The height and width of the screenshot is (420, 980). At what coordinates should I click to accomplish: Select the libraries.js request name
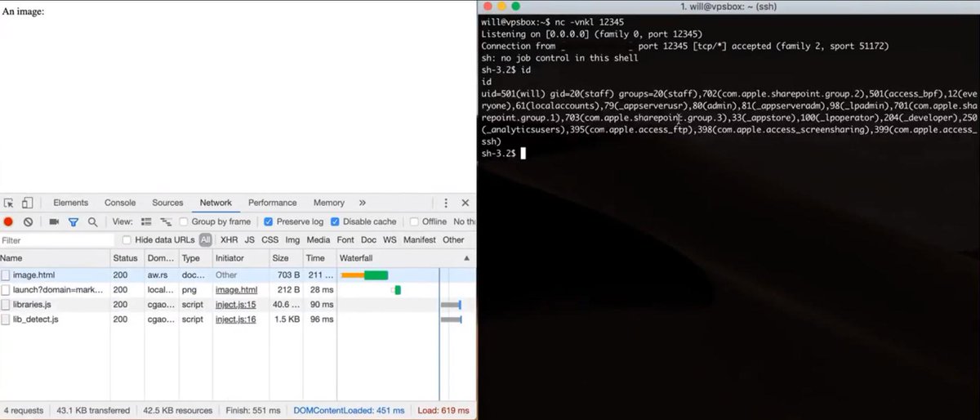pyautogui.click(x=33, y=305)
